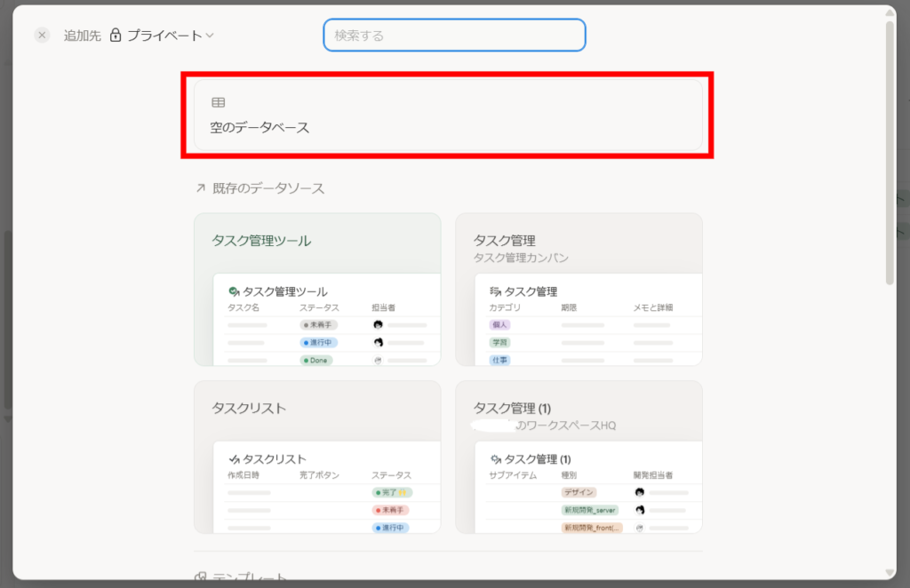Open the タスクリスト data source card
Image resolution: width=910 pixels, height=588 pixels.
point(317,457)
